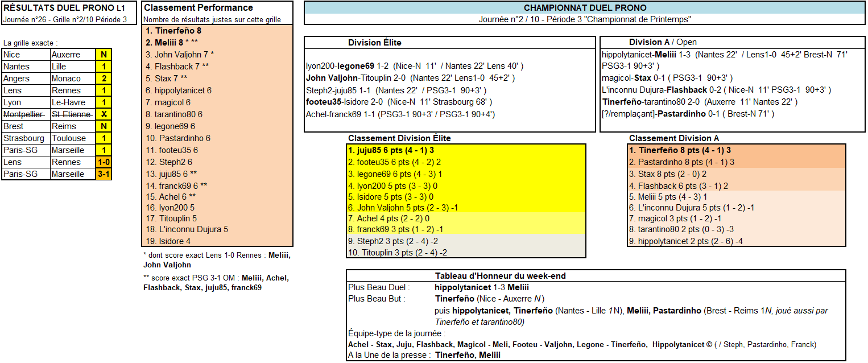Click the 'Classement Performance' header cell
This screenshot has width=868, height=363.
coord(199,8)
